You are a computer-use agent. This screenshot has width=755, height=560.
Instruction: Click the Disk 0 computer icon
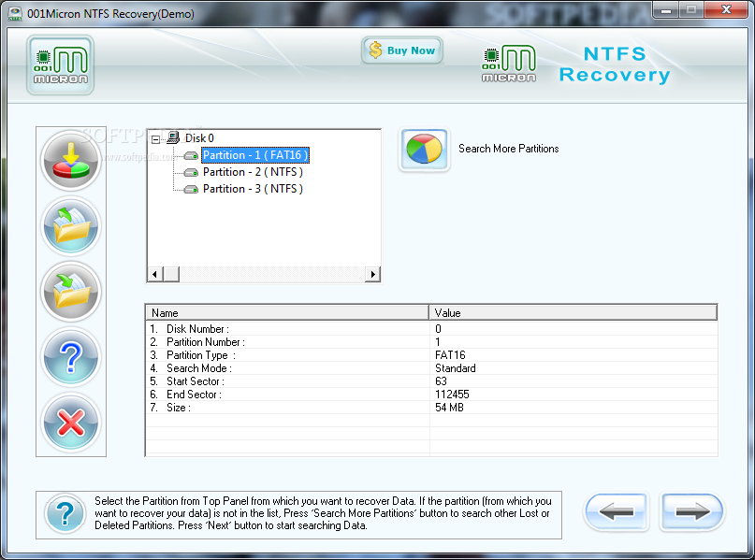(x=173, y=138)
